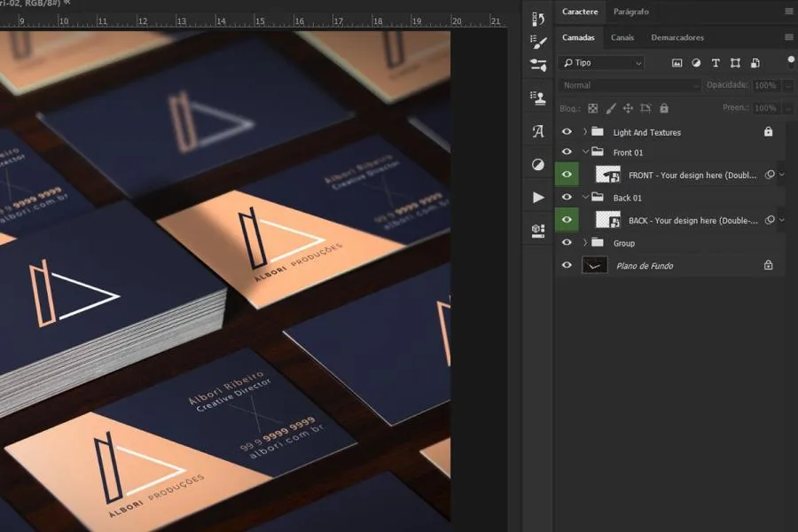Image resolution: width=798 pixels, height=532 pixels.
Task: Filter layers by pixel image icon
Action: (677, 63)
